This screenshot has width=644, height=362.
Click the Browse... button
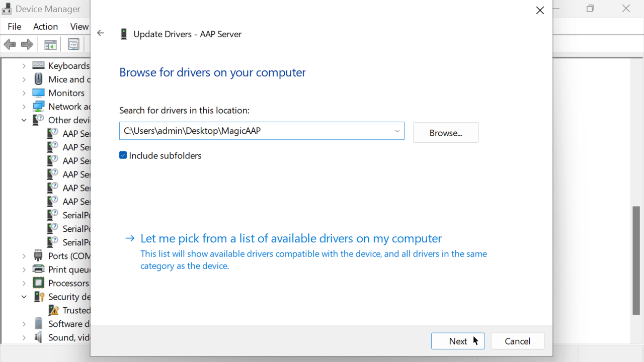point(445,133)
